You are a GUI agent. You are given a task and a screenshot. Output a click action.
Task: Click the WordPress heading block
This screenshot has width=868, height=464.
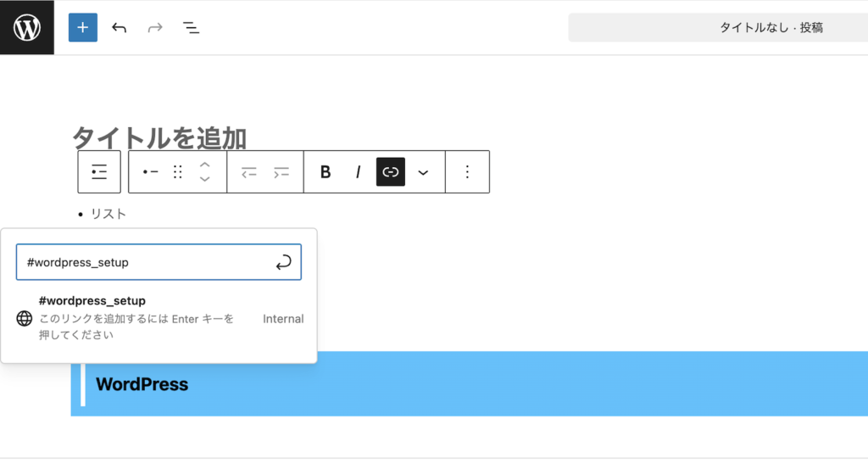[470, 383]
